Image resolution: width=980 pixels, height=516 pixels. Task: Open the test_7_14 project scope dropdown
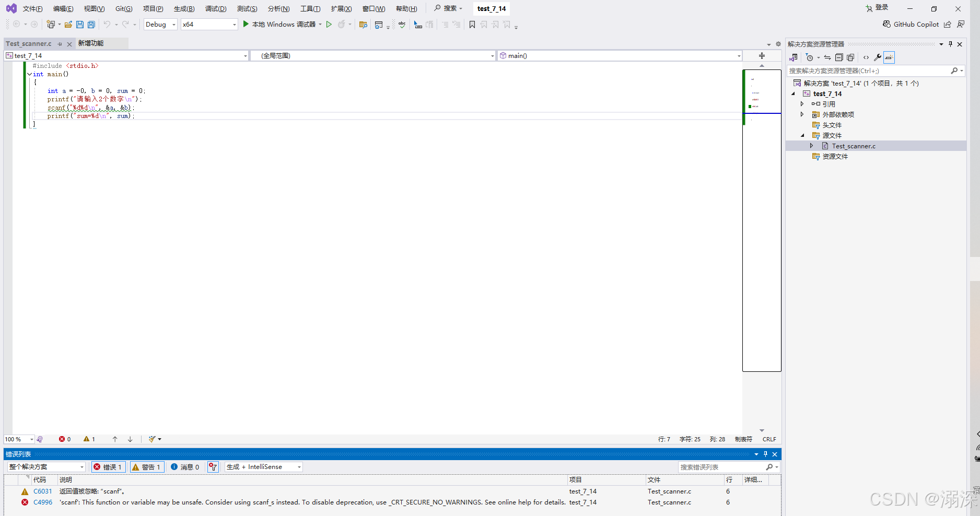tap(126, 56)
